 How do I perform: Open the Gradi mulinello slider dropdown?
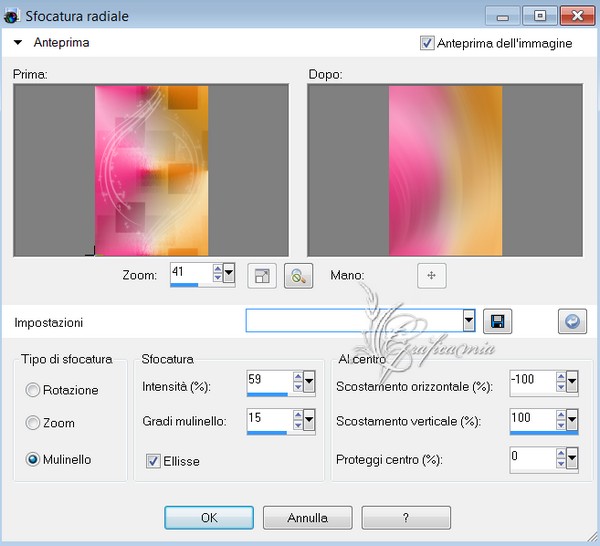tap(309, 420)
